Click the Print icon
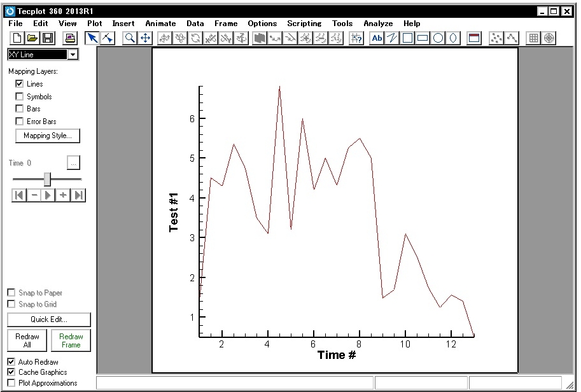The image size is (581, 392). point(69,38)
